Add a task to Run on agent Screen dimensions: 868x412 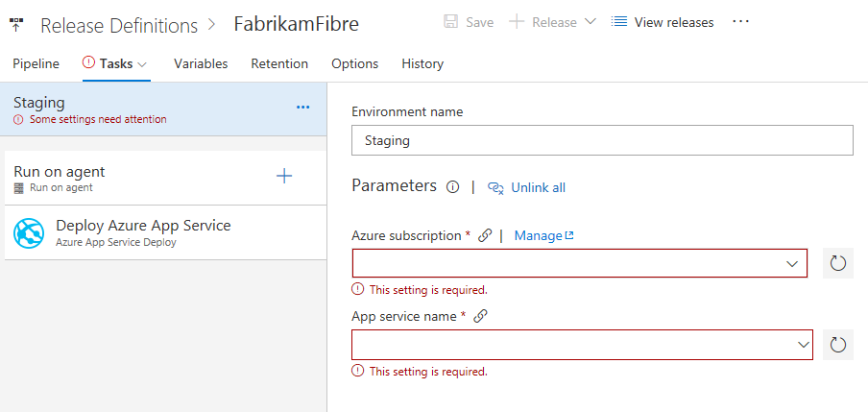coord(284,177)
